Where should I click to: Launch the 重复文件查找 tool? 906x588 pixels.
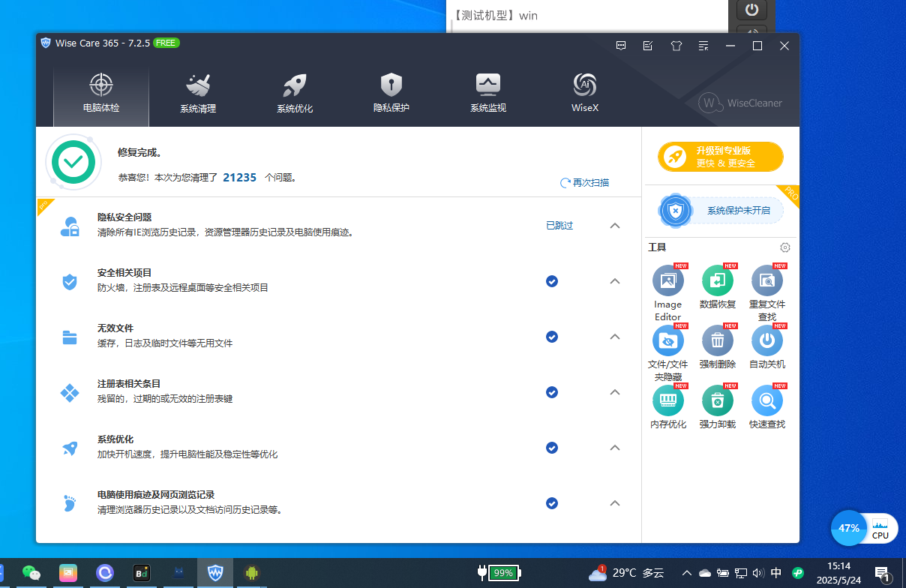click(x=767, y=292)
